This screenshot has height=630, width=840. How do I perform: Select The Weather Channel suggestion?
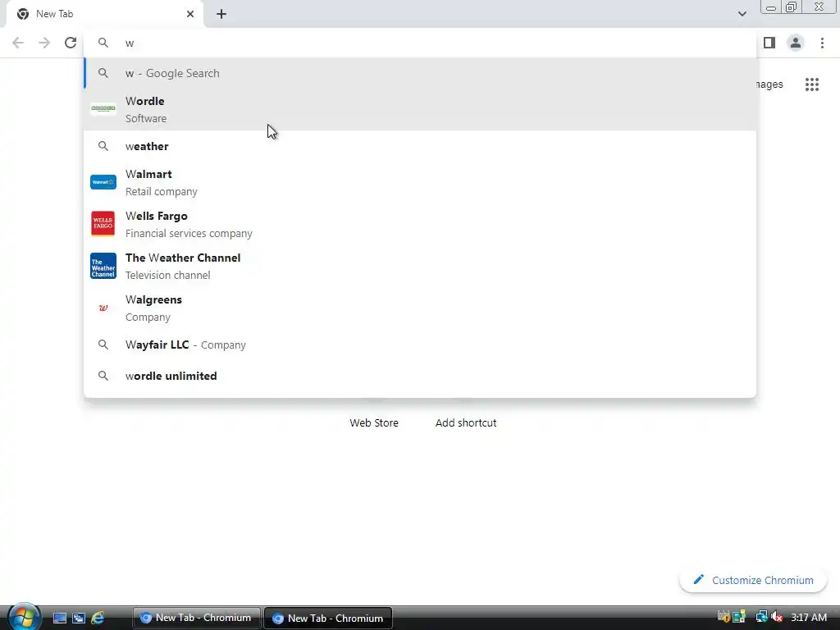point(420,267)
